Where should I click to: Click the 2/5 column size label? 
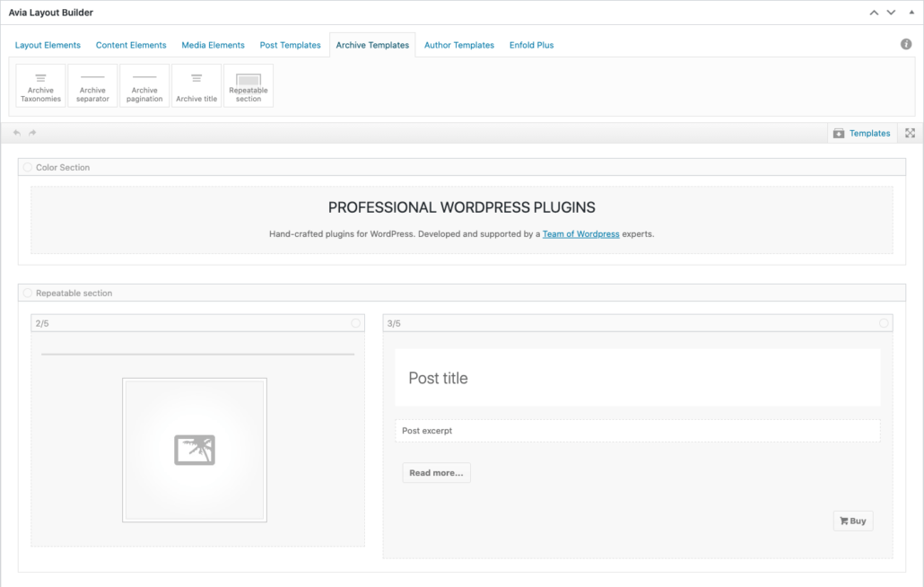(42, 323)
